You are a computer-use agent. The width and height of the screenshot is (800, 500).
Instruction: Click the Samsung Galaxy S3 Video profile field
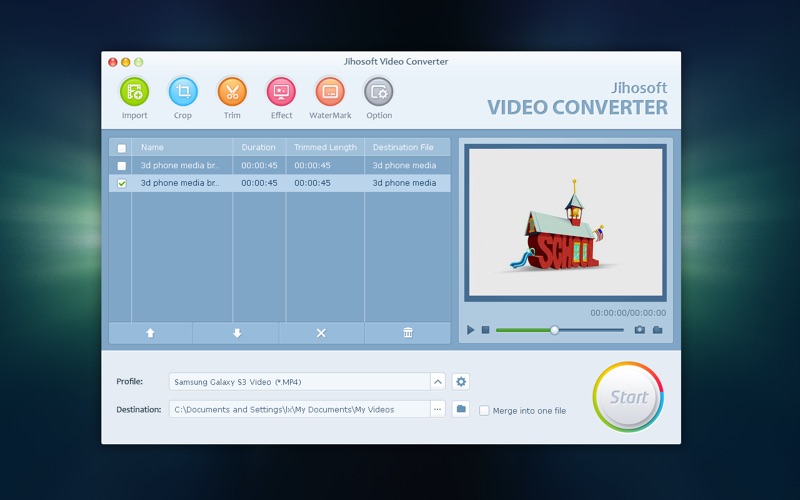coord(299,382)
